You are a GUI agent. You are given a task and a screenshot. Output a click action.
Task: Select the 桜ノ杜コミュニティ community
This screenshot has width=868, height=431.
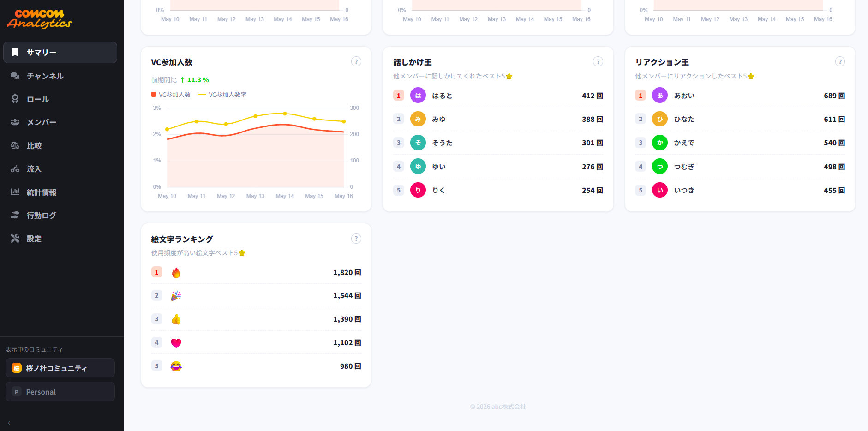tap(60, 368)
